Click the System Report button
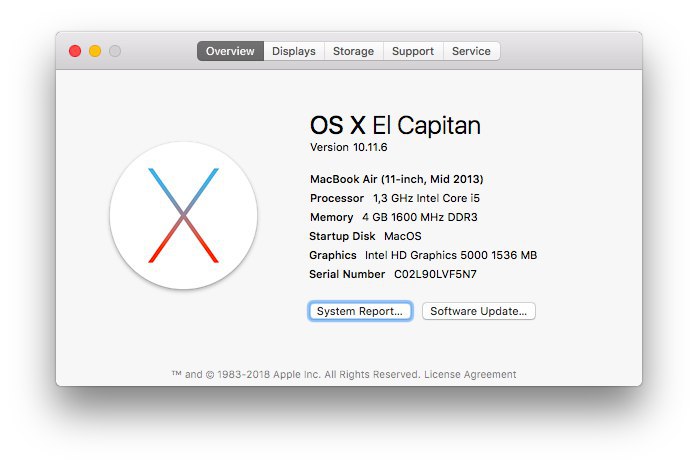Image resolution: width=698 pixels, height=466 pixels. (x=360, y=311)
